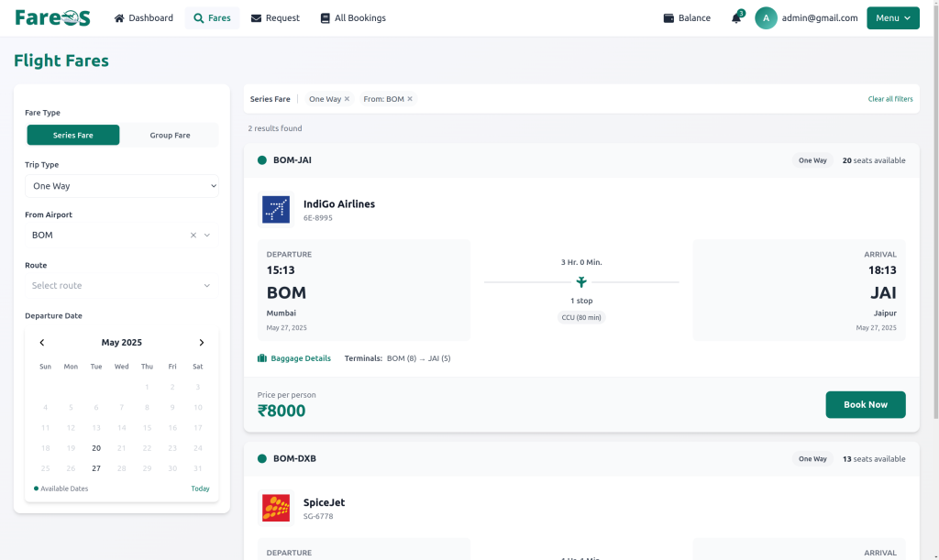Click the flight number 6E-8995

(318, 218)
